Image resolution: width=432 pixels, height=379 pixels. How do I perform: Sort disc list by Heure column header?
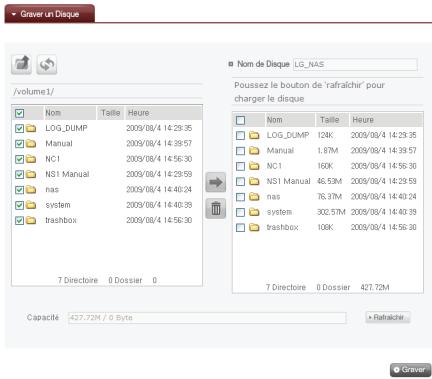pyautogui.click(x=386, y=120)
